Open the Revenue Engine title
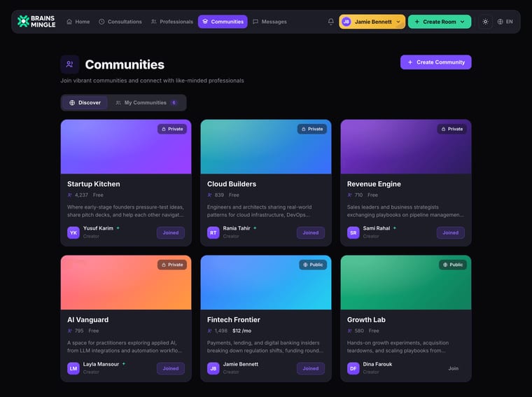Screen dimensions: 532x397 pos(374,184)
